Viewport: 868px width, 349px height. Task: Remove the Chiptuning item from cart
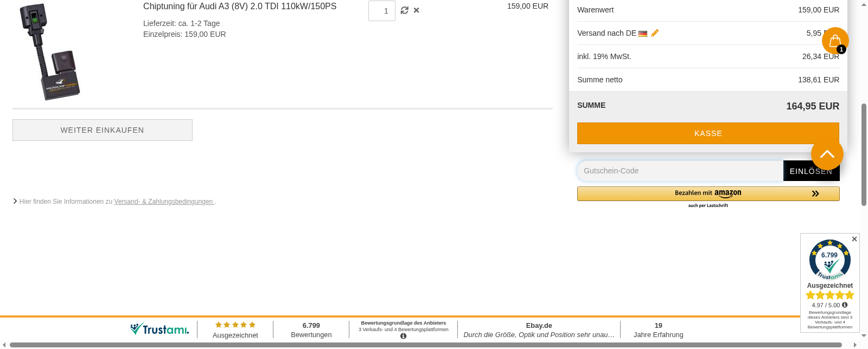[x=416, y=10]
